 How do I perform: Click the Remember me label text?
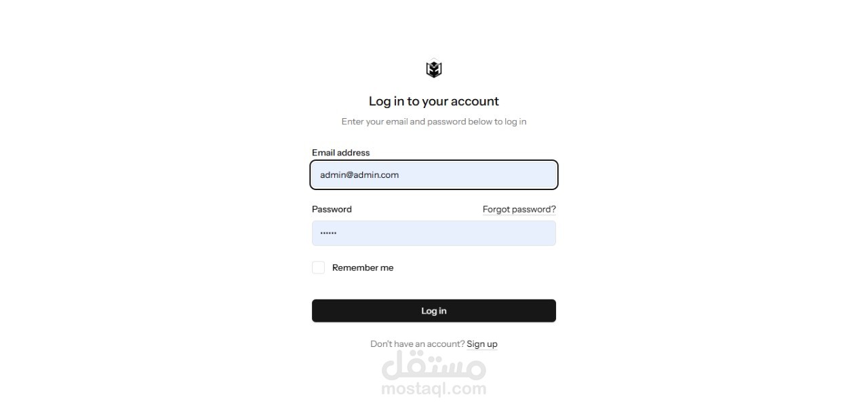[363, 267]
